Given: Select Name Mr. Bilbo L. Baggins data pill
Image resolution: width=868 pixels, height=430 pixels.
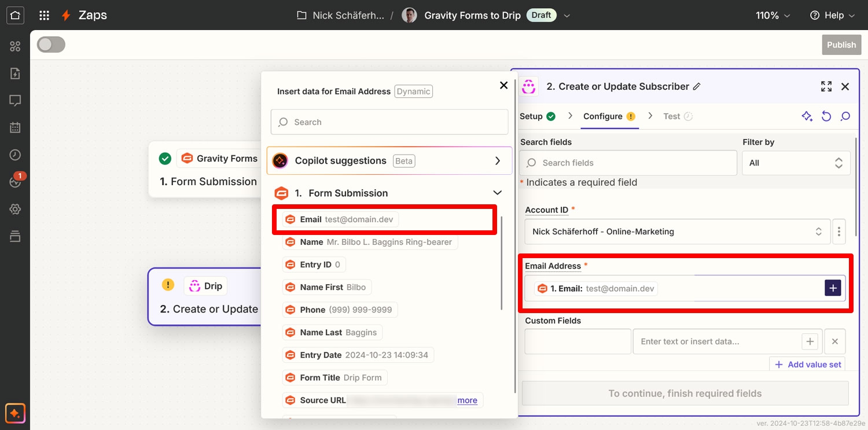Looking at the screenshot, I should [x=370, y=242].
